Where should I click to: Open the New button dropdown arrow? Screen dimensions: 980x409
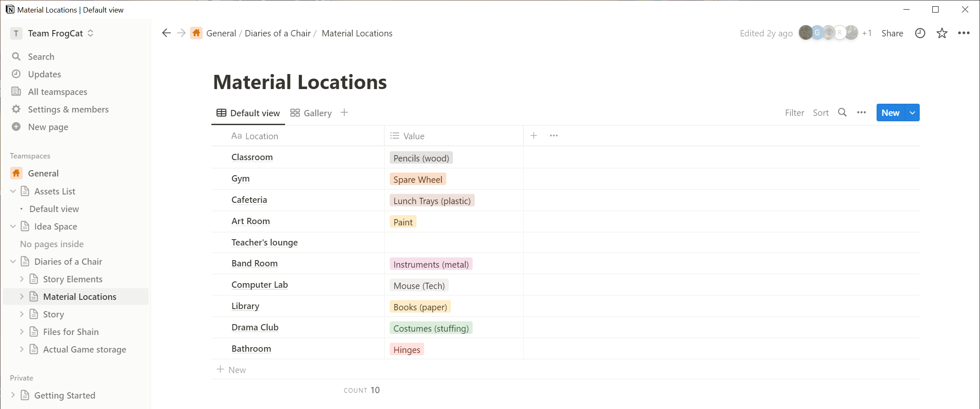tap(912, 112)
